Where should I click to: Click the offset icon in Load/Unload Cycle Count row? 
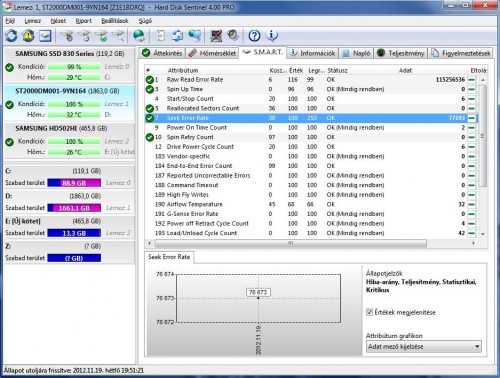coord(471,233)
